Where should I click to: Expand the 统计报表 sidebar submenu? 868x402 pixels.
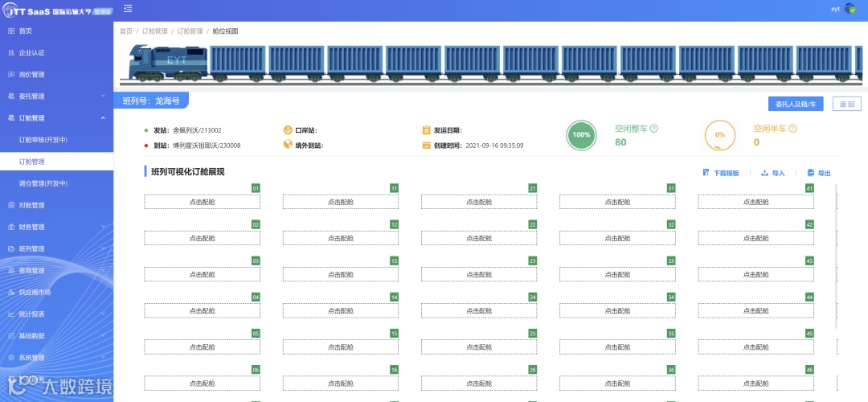(x=103, y=314)
